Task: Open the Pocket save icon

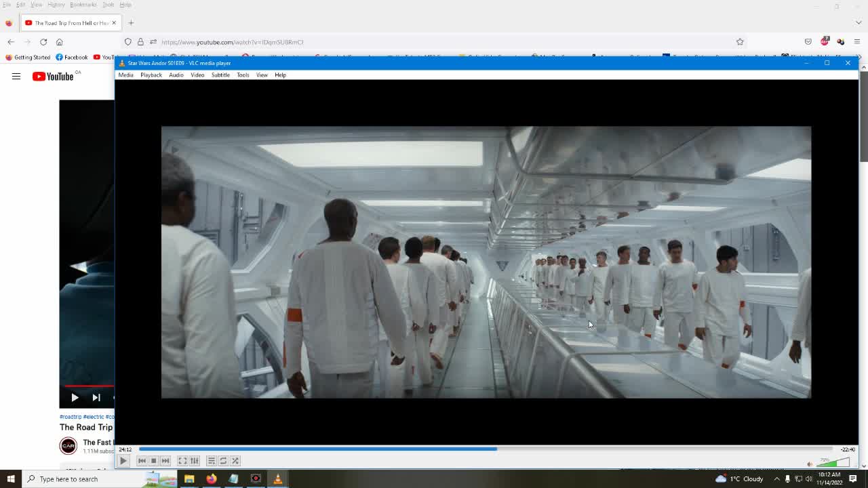Action: coord(808,42)
